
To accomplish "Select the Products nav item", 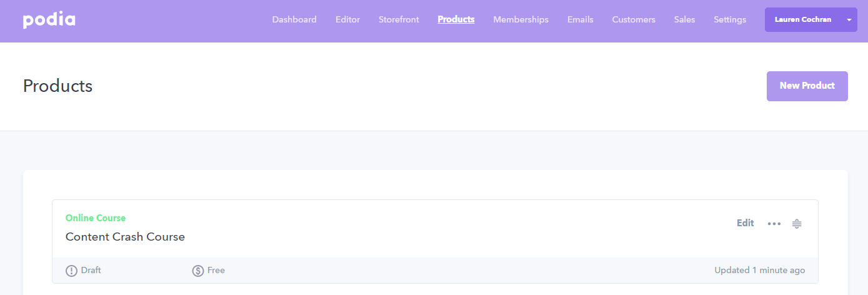I will coord(456,19).
